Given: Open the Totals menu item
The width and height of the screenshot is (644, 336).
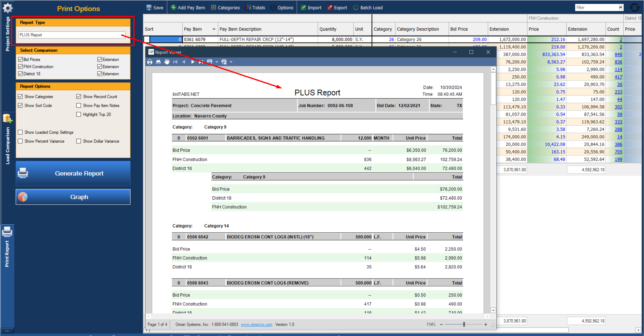Looking at the screenshot, I should [x=255, y=8].
